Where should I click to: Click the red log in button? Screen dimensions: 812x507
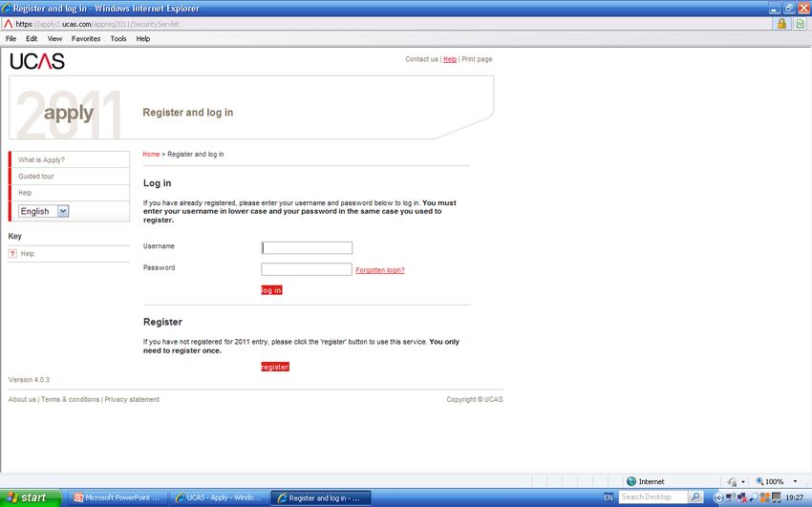coord(272,290)
